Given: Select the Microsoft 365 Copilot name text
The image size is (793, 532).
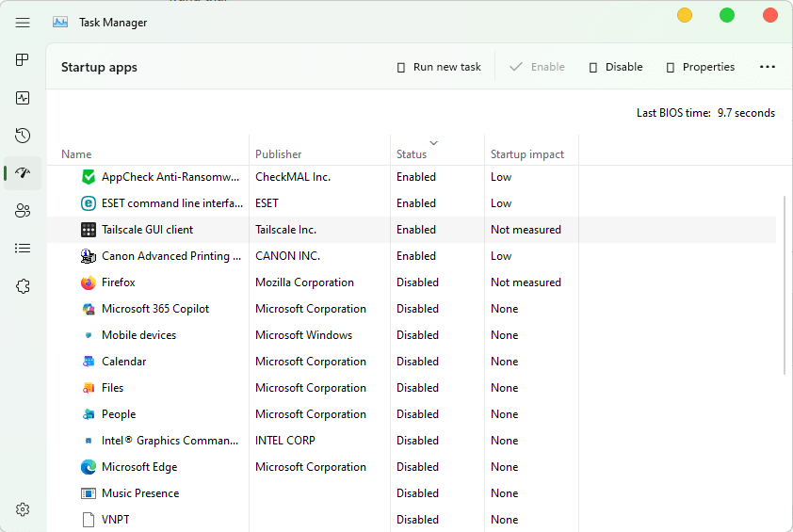Looking at the screenshot, I should pos(155,309).
